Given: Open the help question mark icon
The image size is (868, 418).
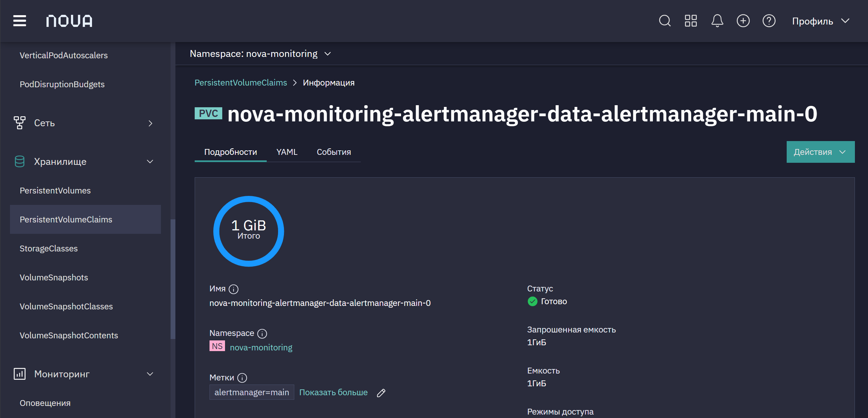Looking at the screenshot, I should pyautogui.click(x=769, y=21).
